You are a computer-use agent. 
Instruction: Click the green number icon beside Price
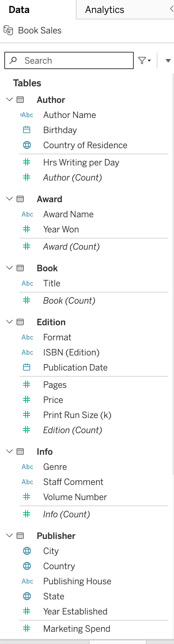click(27, 400)
